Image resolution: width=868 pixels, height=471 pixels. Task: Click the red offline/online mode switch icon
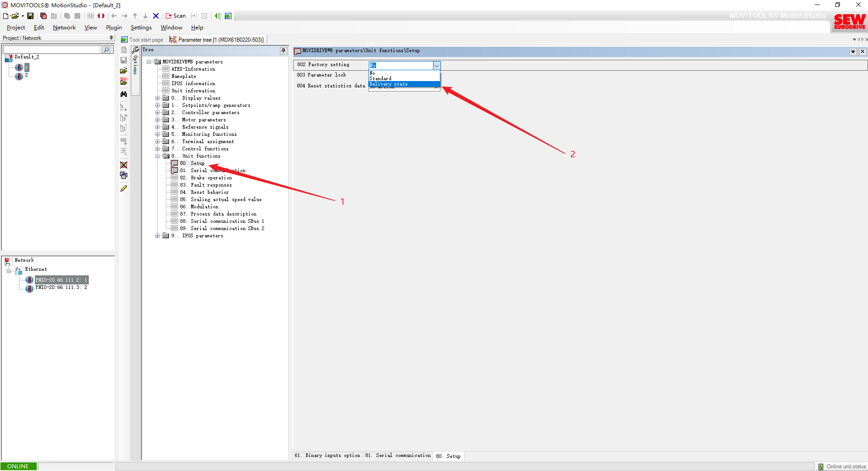coord(101,16)
